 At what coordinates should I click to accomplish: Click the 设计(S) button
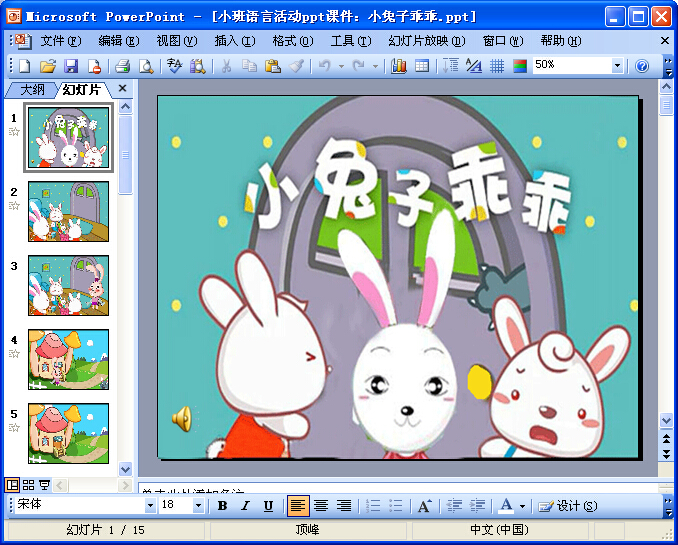pos(568,506)
